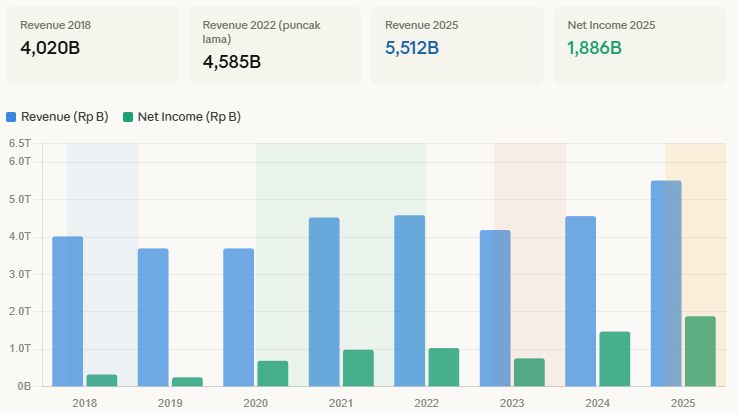Click the green net income bar for 2024
738x413 pixels.
point(614,358)
